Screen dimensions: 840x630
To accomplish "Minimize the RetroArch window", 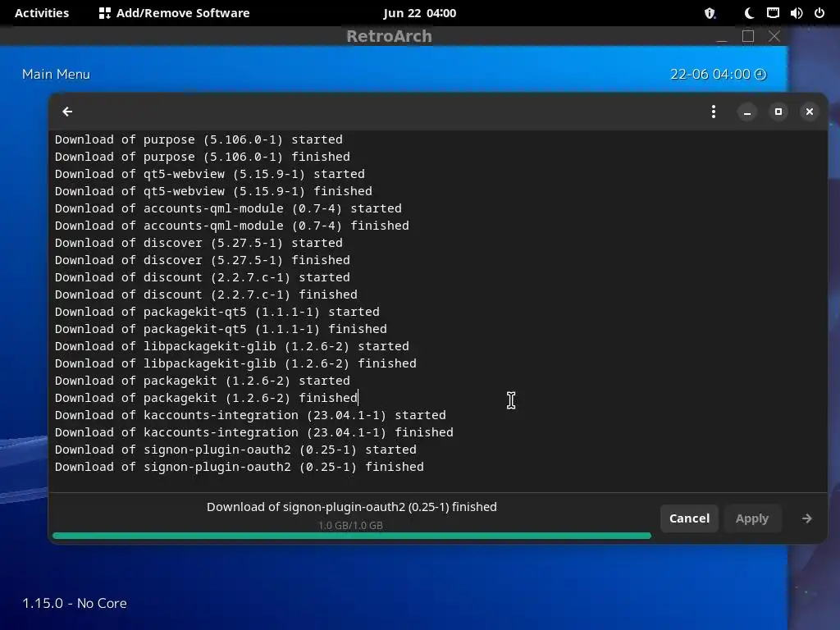I will pyautogui.click(x=722, y=36).
